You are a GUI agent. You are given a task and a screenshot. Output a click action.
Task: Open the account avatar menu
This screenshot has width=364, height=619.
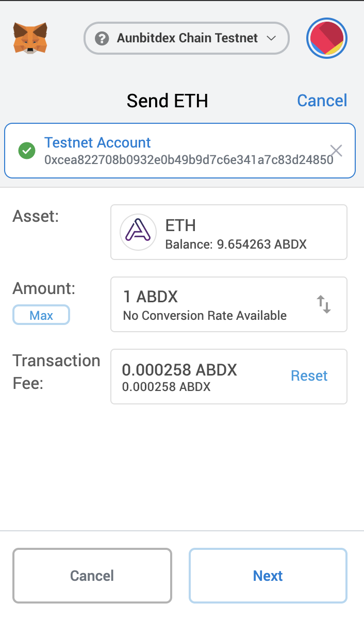point(326,38)
